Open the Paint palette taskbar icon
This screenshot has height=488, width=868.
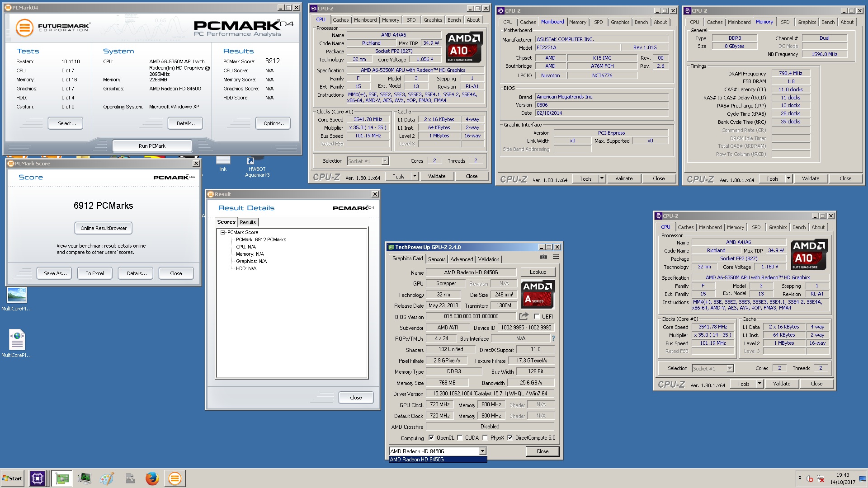[107, 478]
